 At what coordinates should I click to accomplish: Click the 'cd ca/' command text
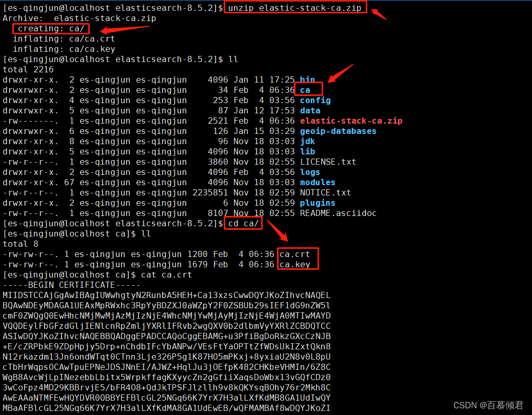pyautogui.click(x=243, y=223)
